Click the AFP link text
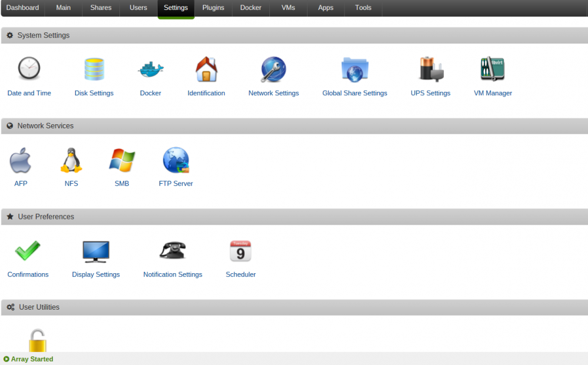This screenshot has height=365, width=588. pyautogui.click(x=21, y=184)
